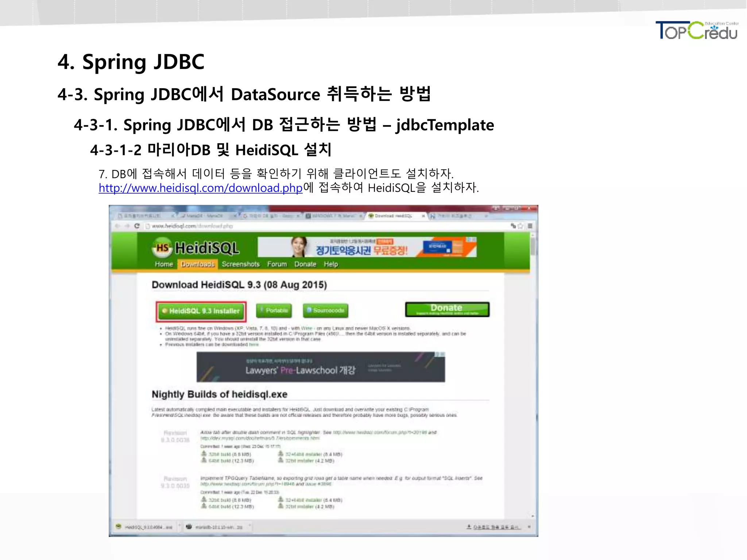The height and width of the screenshot is (560, 747).
Task: Open the heidisql.com download link on the slide
Action: pos(201,188)
